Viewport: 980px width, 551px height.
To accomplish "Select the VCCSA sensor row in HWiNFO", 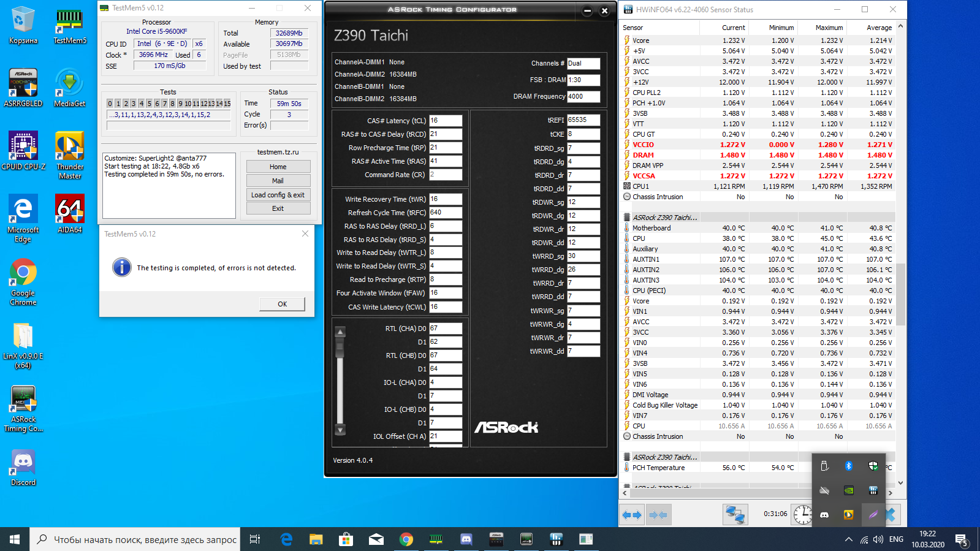I will 758,176.
